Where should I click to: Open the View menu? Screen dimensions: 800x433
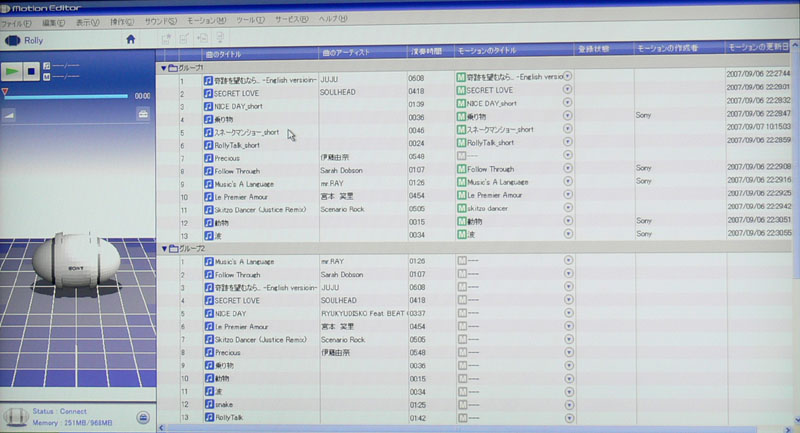pos(88,22)
